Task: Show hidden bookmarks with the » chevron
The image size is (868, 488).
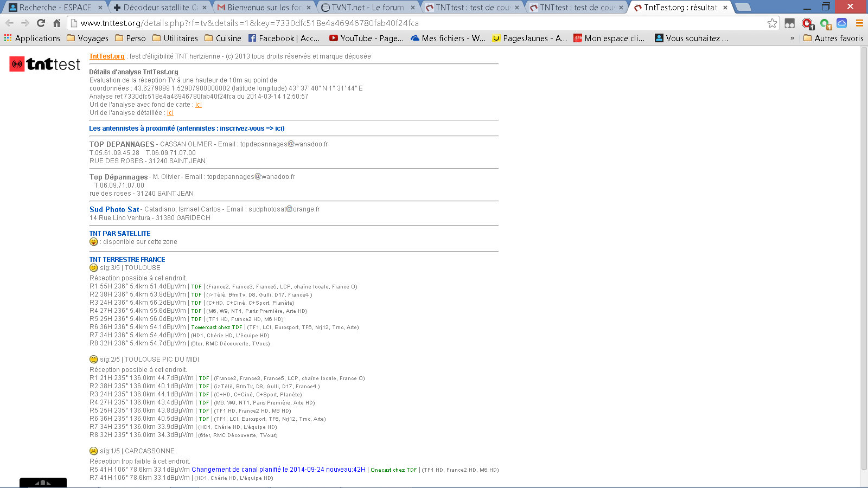Action: [792, 38]
